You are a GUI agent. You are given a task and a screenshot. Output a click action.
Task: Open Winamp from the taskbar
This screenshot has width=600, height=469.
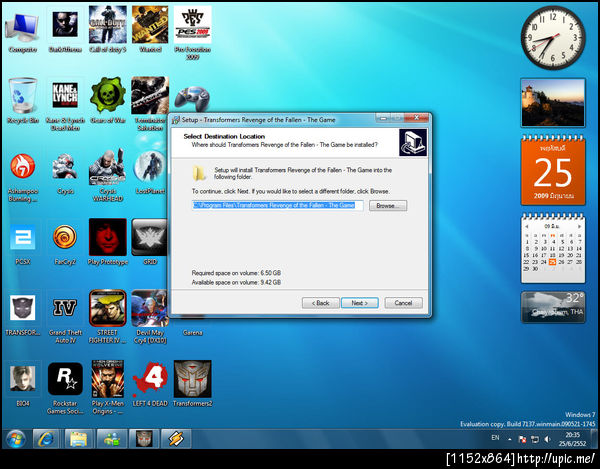[176, 439]
